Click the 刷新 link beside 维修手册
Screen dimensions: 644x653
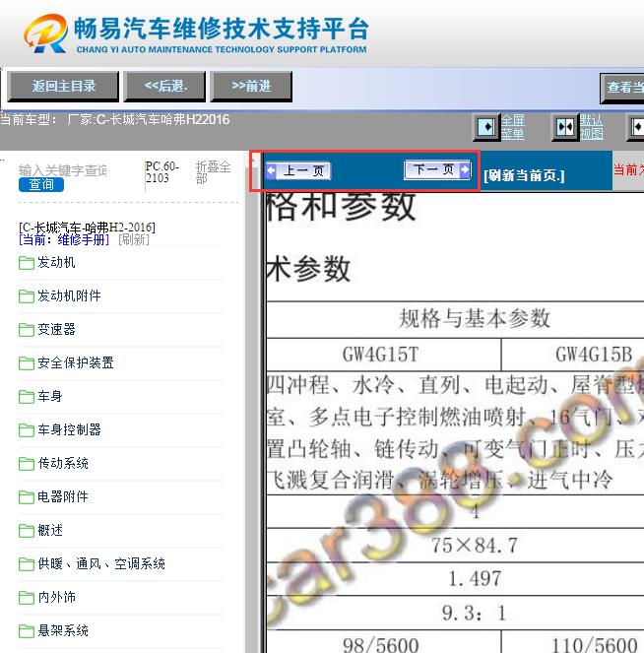coord(134,239)
